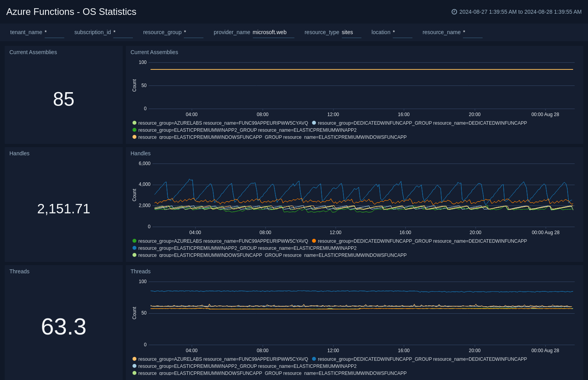Click FUNC99APPEURIPWW5CYAVQ legend text in Handles chart
This screenshot has width=588, height=380.
pyautogui.click(x=223, y=241)
